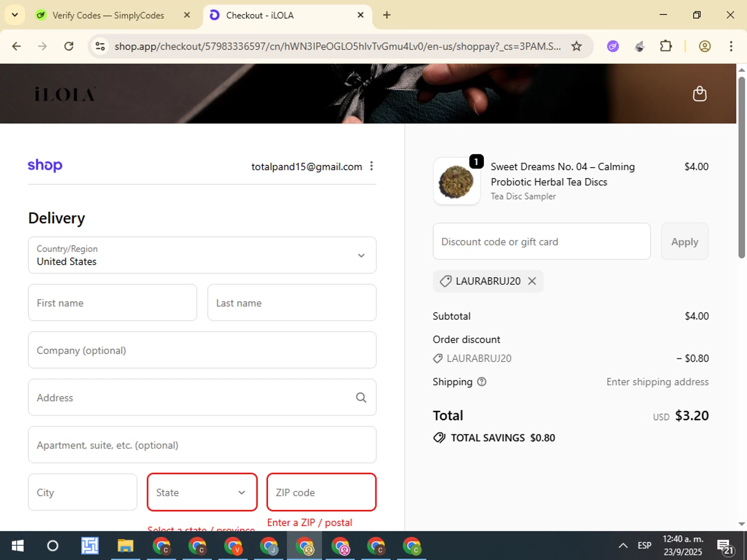Expand the Country/Region dropdown

202,255
